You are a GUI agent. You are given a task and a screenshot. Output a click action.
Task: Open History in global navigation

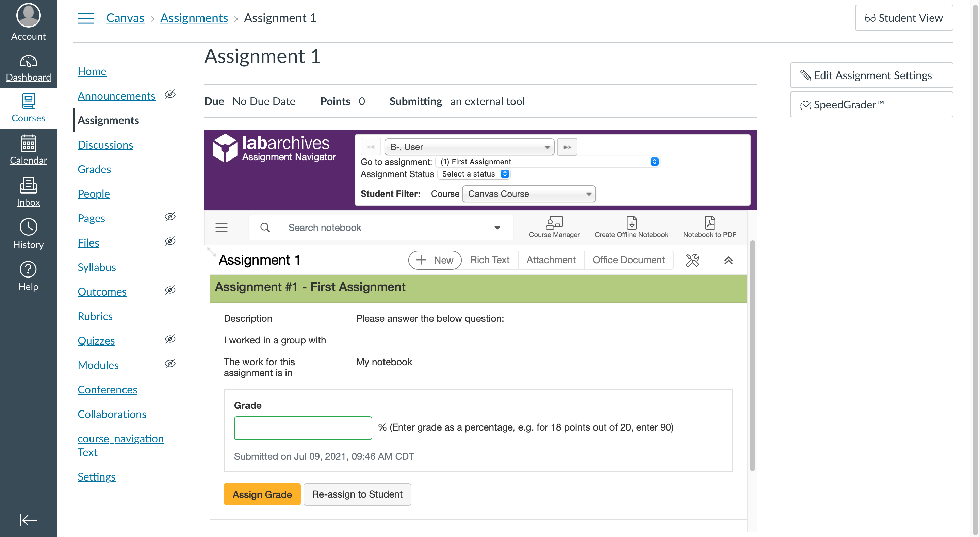(x=28, y=234)
